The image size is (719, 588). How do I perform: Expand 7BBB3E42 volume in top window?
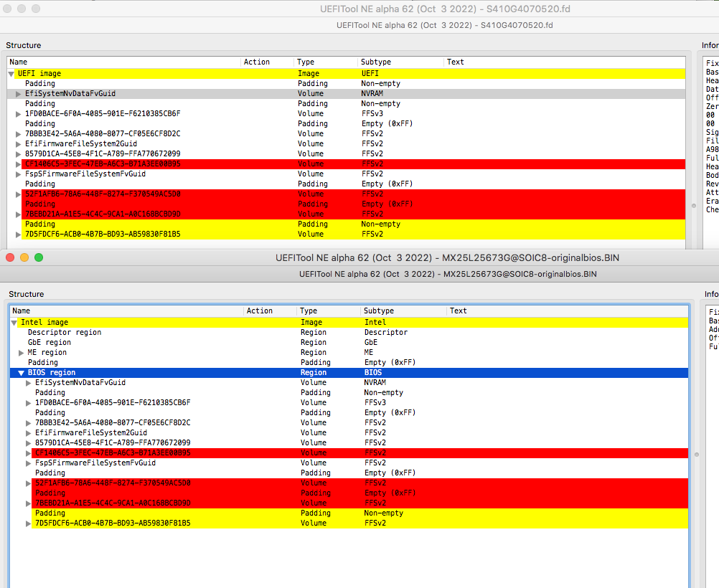[x=19, y=134]
